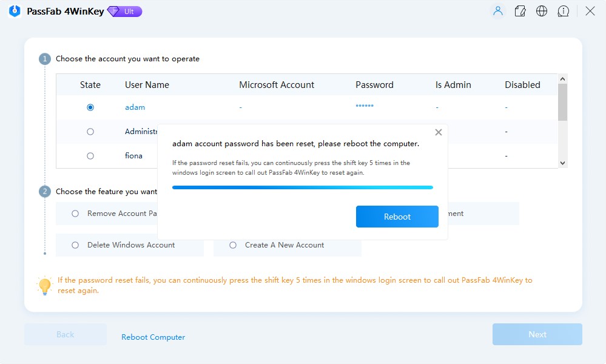Choose the Create A New Account option
The image size is (606, 364).
[233, 244]
